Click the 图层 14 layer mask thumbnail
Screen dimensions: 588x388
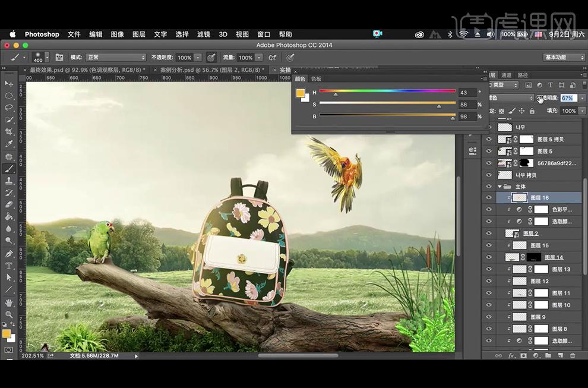point(533,257)
